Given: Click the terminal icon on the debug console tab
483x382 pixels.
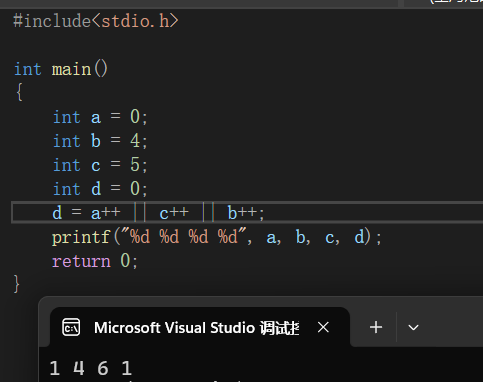Looking at the screenshot, I should (x=71, y=327).
